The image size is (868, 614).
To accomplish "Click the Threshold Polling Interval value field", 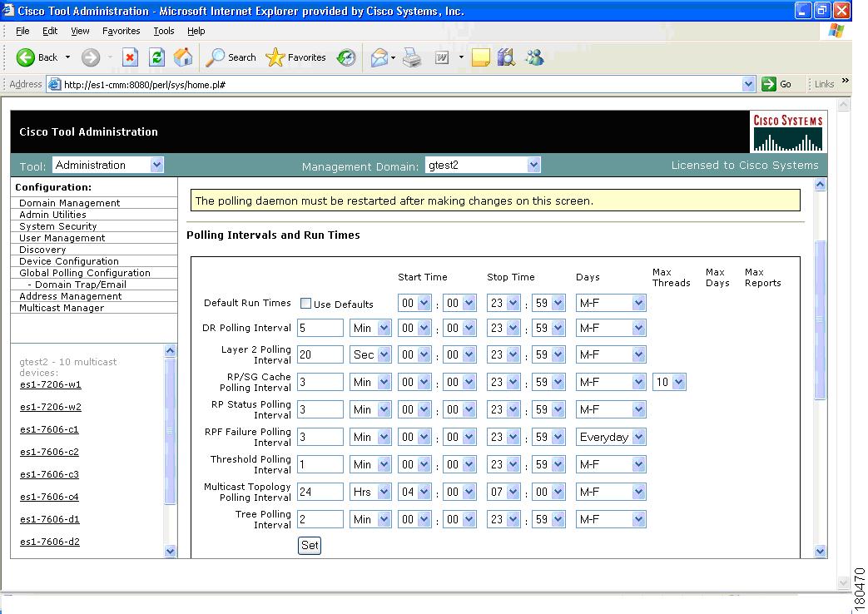I will tap(320, 464).
